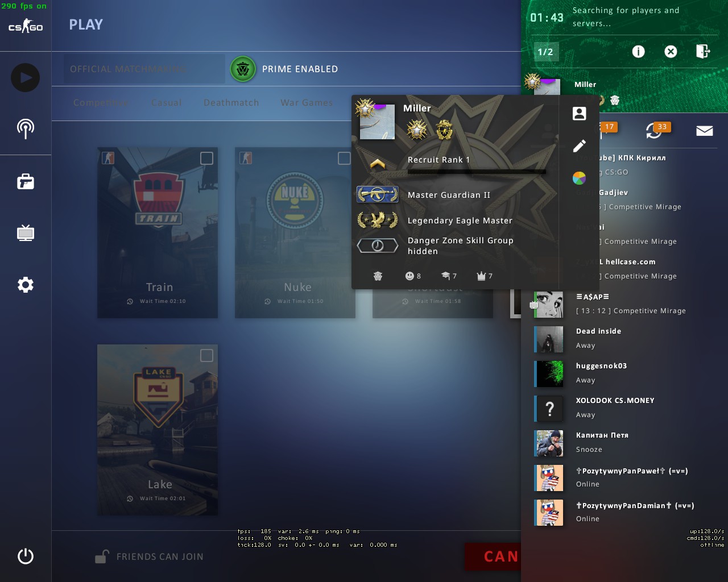728x582 pixels.
Task: Click Miller's avatar in the profile card
Action: (377, 122)
